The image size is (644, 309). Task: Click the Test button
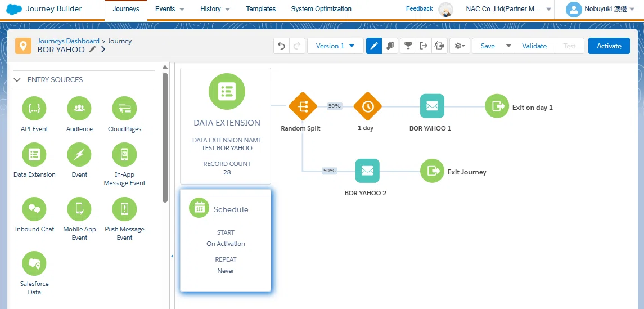tap(569, 46)
